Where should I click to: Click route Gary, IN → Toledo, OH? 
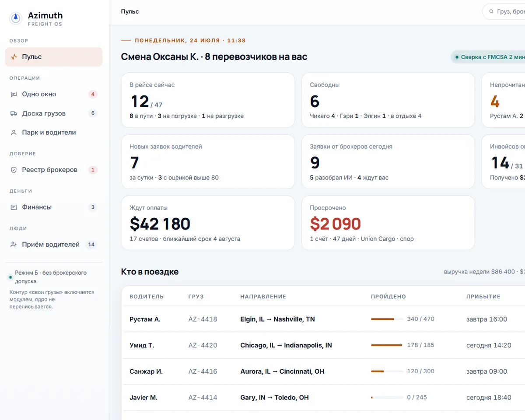(274, 398)
